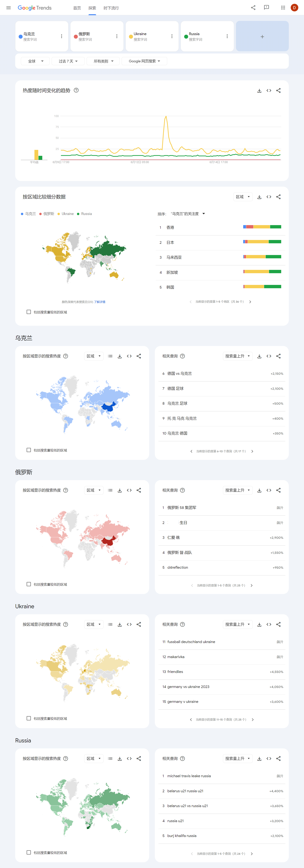Download Russia interest by region data
304x868 pixels.
click(x=119, y=759)
